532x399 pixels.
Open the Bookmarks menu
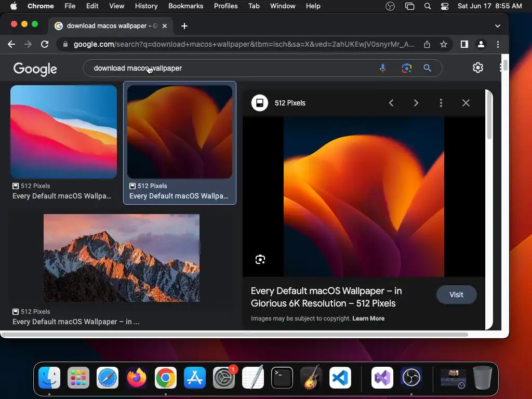(185, 6)
